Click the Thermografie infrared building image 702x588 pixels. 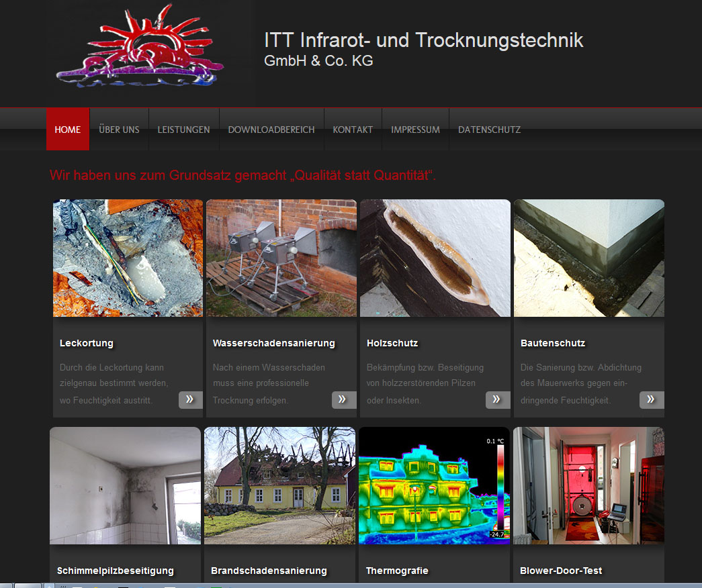[434, 485]
